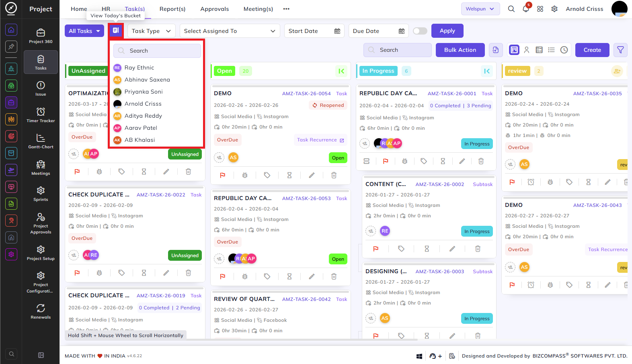Open the Welspun company dropdown
Screen dimensions: 632x364
pyautogui.click(x=480, y=9)
